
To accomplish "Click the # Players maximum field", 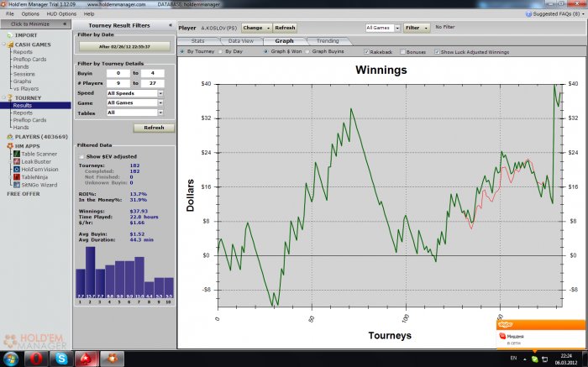I will tap(153, 83).
